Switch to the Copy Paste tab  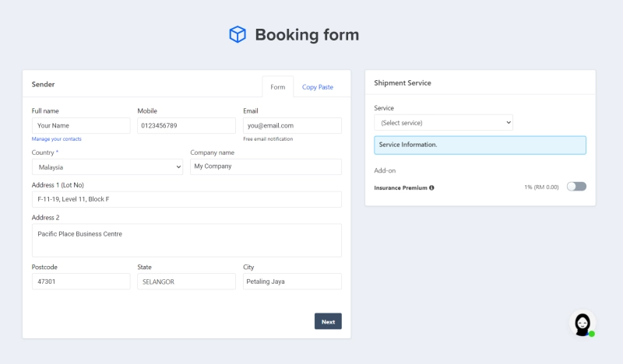tap(318, 87)
